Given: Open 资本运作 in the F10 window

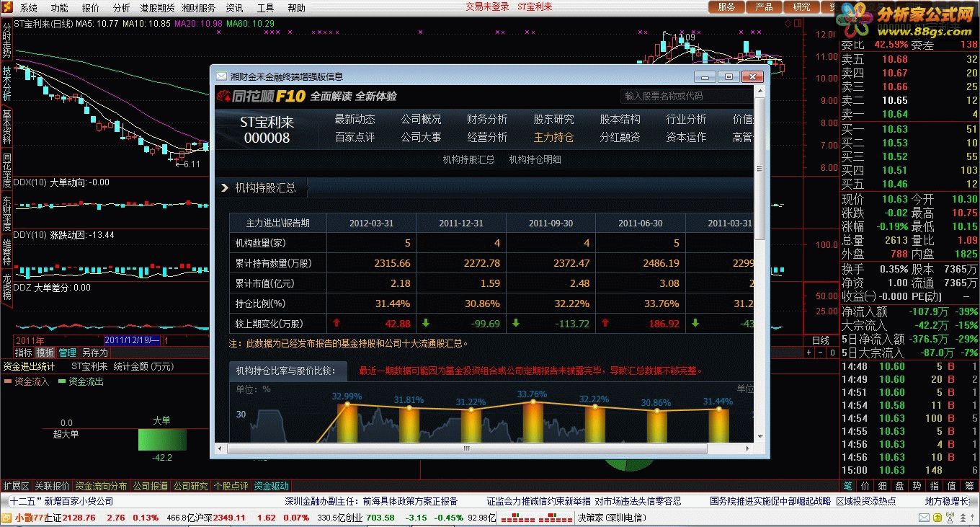Looking at the screenshot, I should (686, 137).
